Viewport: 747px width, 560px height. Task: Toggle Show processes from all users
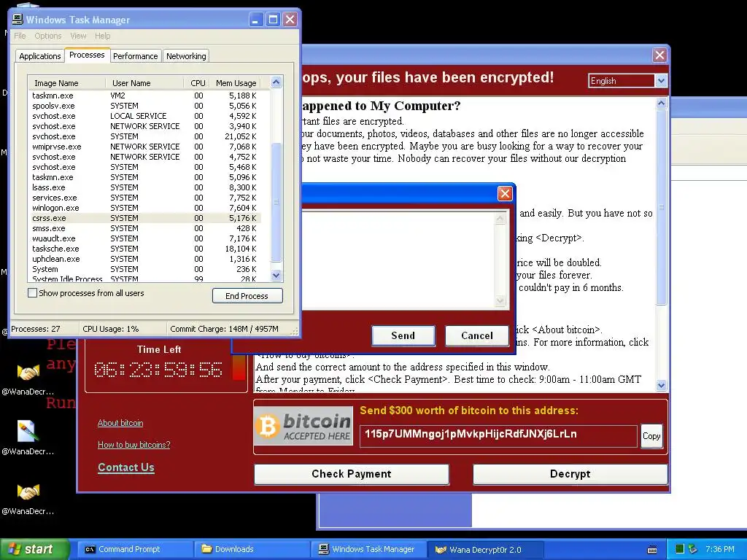click(x=32, y=293)
